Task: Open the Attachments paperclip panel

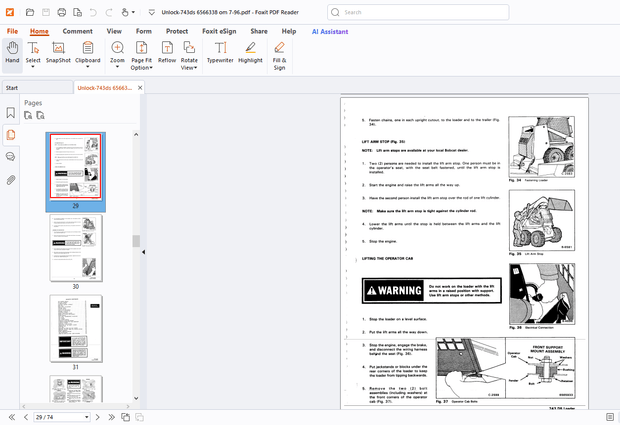Action: tap(11, 180)
